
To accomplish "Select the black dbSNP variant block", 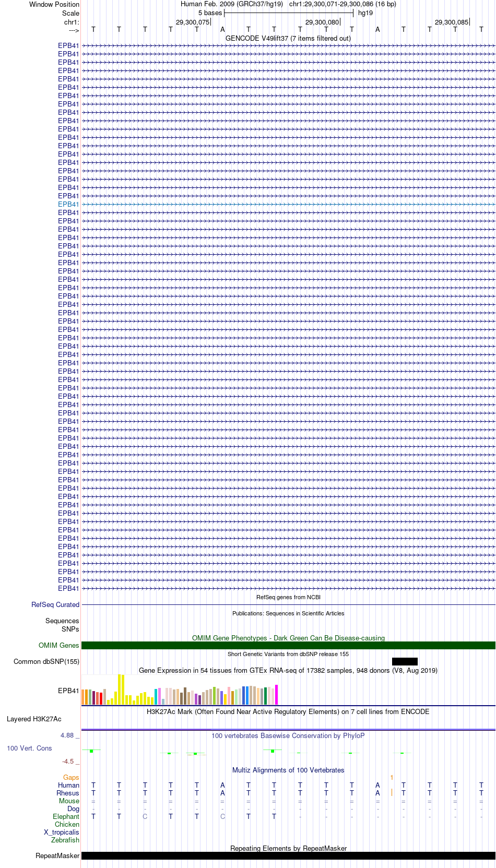I will 405,661.
